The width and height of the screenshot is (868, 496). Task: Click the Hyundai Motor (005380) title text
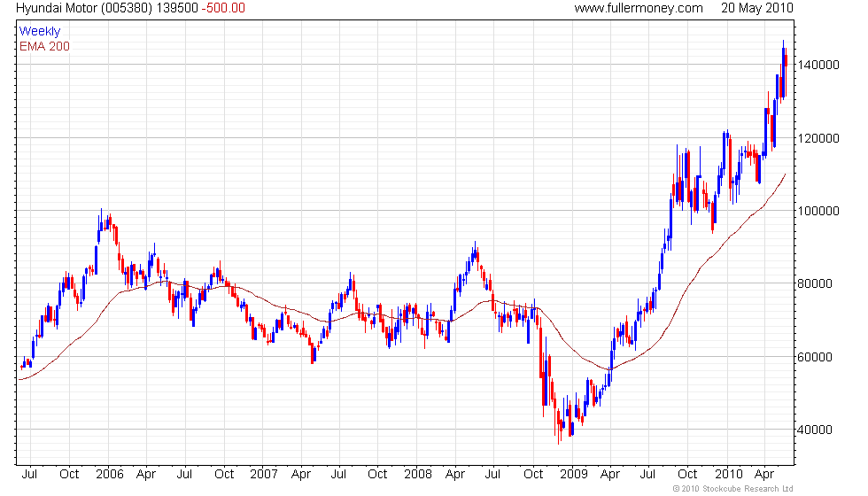[x=84, y=8]
